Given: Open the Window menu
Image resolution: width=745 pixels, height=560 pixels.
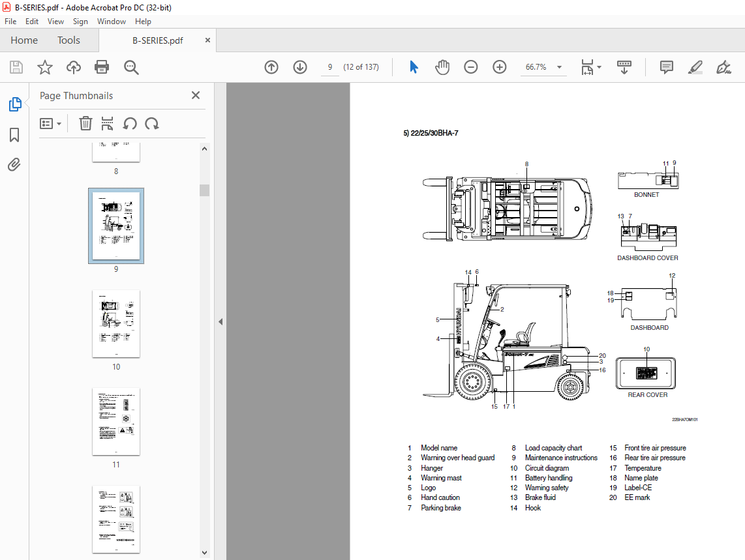Looking at the screenshot, I should [x=111, y=22].
